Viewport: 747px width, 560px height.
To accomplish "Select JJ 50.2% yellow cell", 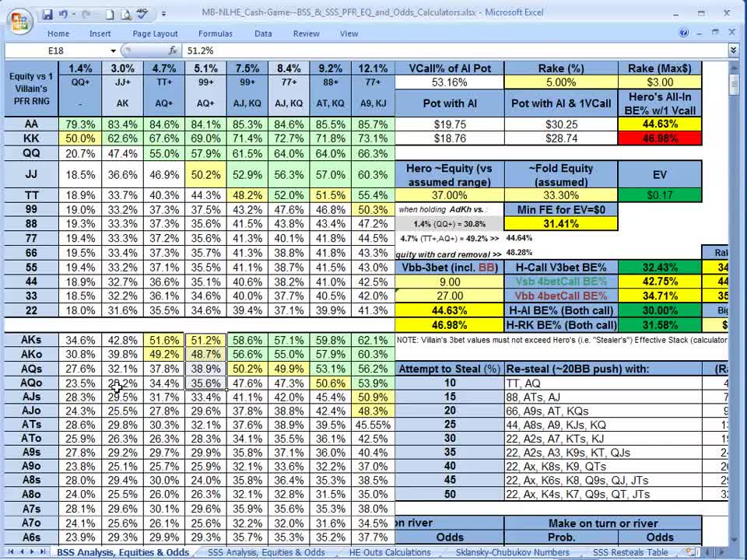I will pyautogui.click(x=205, y=175).
